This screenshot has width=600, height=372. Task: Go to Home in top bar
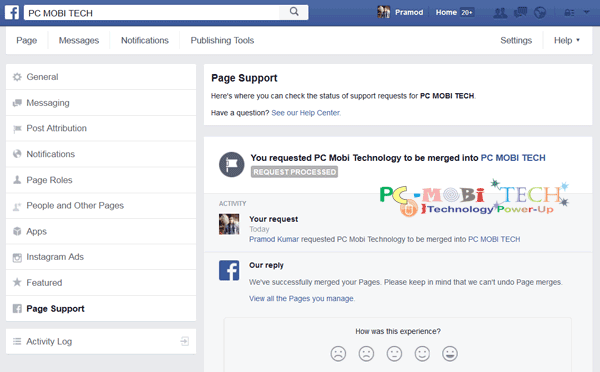coord(446,12)
